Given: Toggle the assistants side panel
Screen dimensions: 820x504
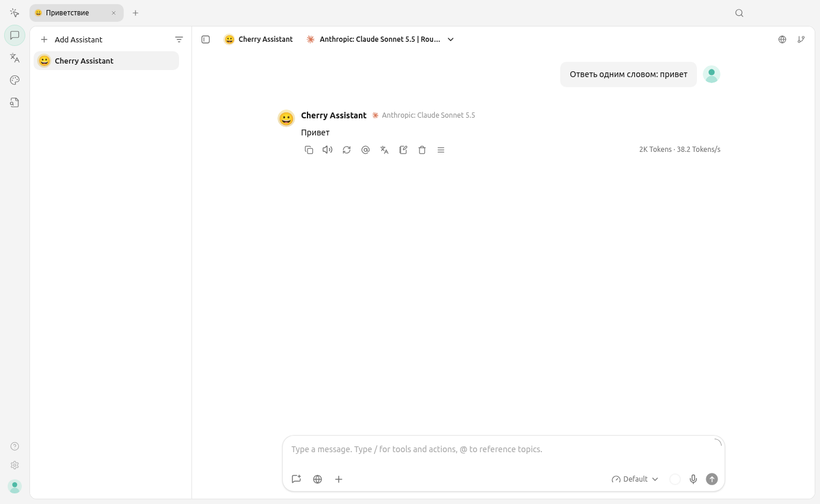Looking at the screenshot, I should click(x=206, y=39).
